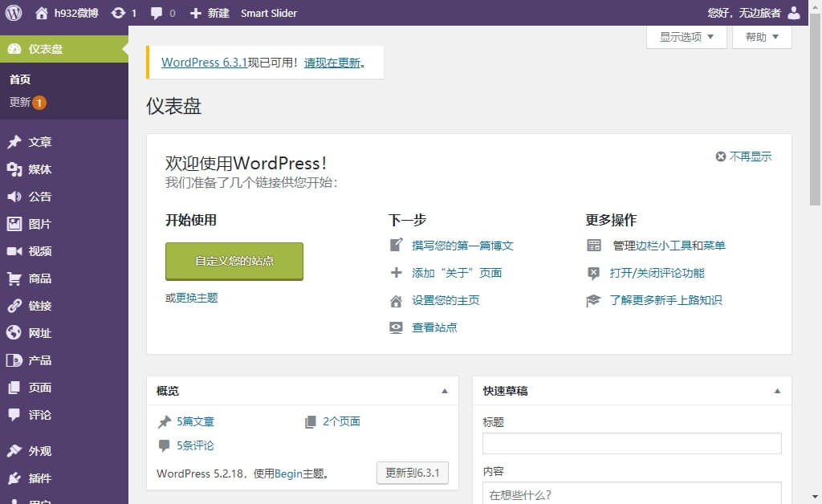The image size is (822, 504).
Task: Open the 仪表盘 sidebar menu item
Action: tap(64, 49)
